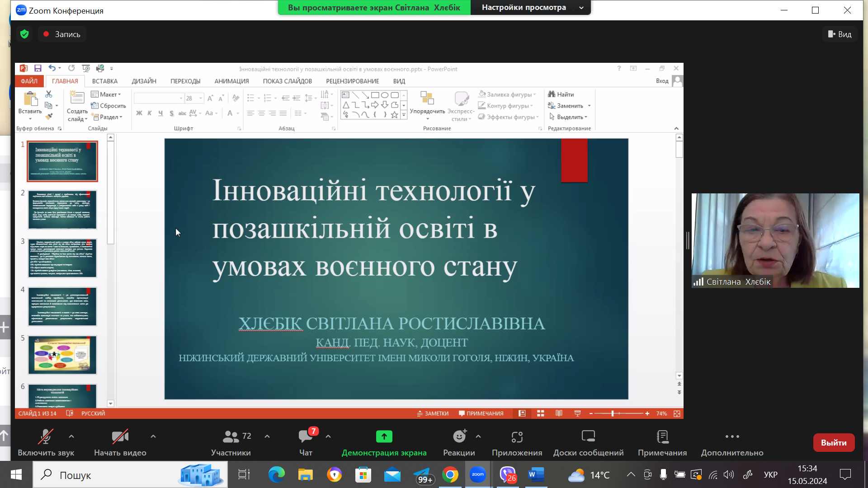Viewport: 868px width, 488px height.
Task: Open Реакции reactions menu
Action: tap(459, 437)
